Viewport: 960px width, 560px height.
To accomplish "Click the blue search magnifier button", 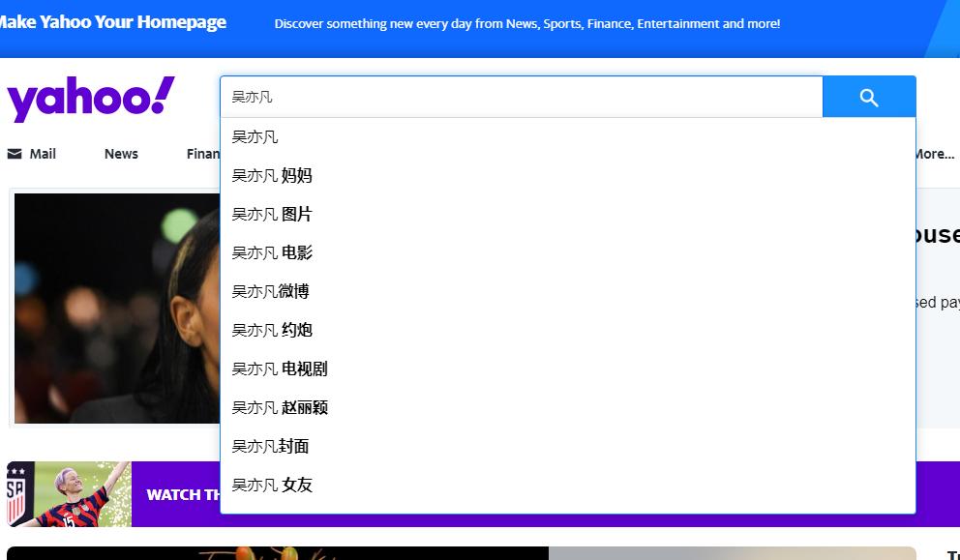I will point(869,97).
